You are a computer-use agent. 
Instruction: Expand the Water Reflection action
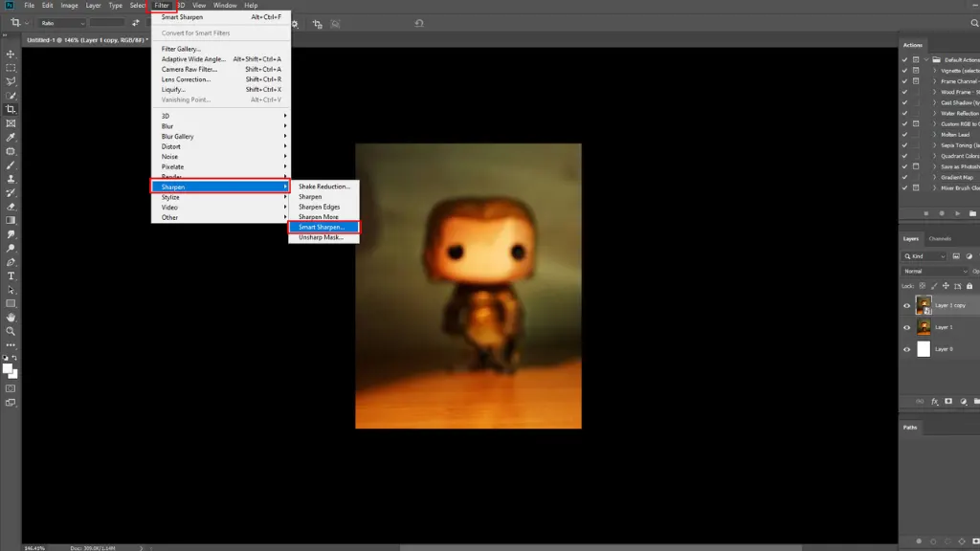coord(935,113)
